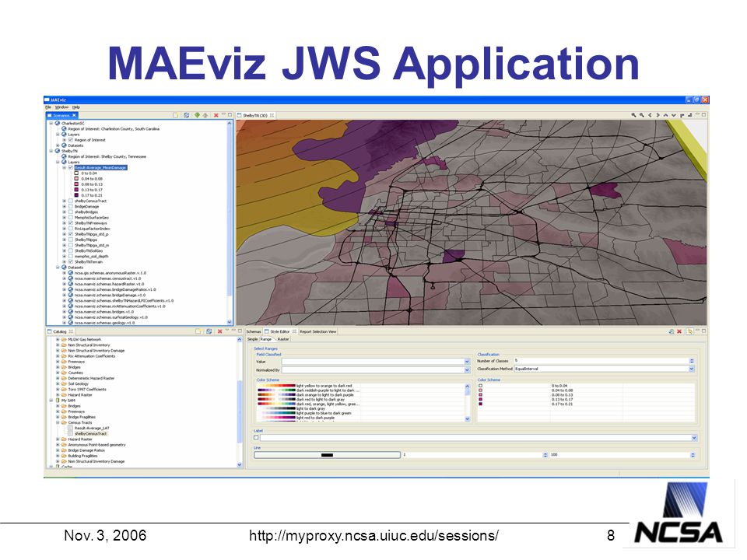Click the red delete X in Scenarios toolbar
The width and height of the screenshot is (747, 560).
(216, 115)
